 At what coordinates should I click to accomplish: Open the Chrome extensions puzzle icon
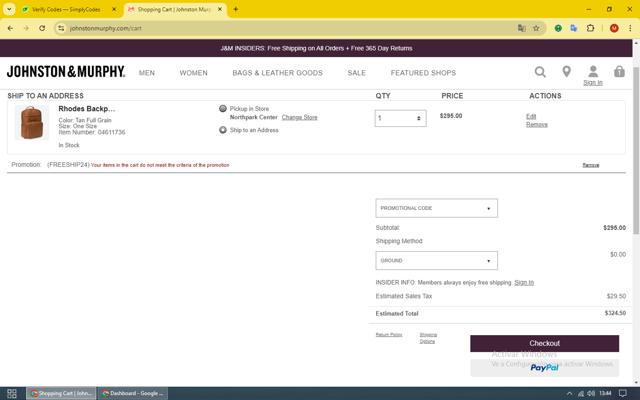(x=590, y=28)
